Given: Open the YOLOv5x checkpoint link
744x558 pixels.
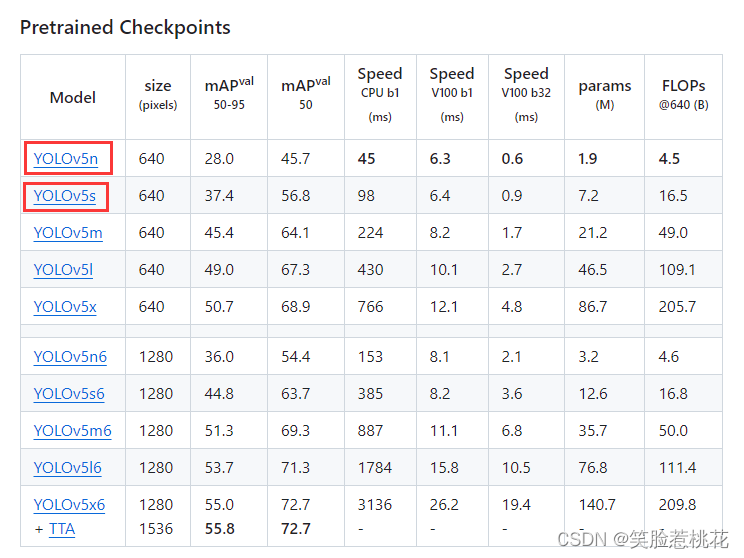Looking at the screenshot, I should (65, 306).
